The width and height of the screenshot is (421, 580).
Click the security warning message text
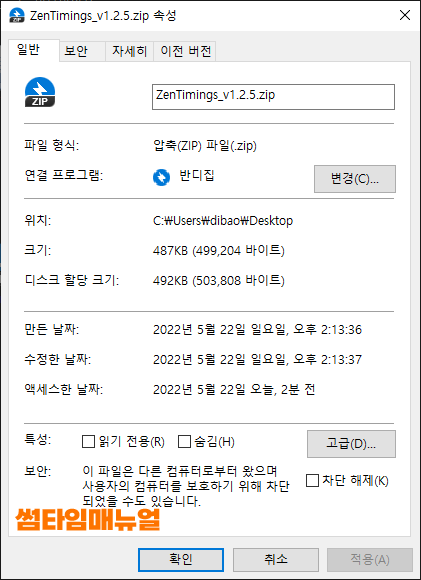pyautogui.click(x=186, y=486)
